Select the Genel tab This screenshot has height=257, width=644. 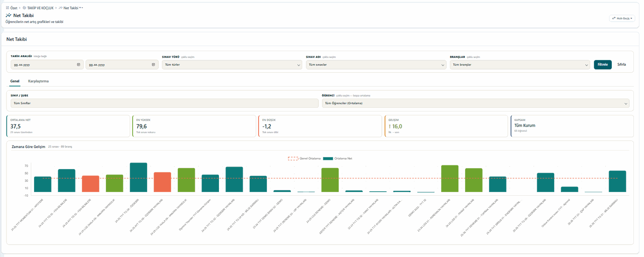pos(15,81)
